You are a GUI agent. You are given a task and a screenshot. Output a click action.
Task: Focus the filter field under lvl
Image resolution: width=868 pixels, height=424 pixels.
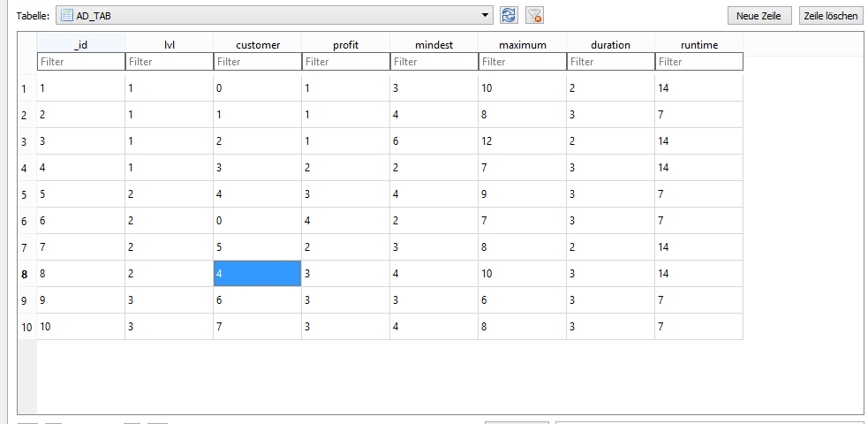(x=169, y=62)
